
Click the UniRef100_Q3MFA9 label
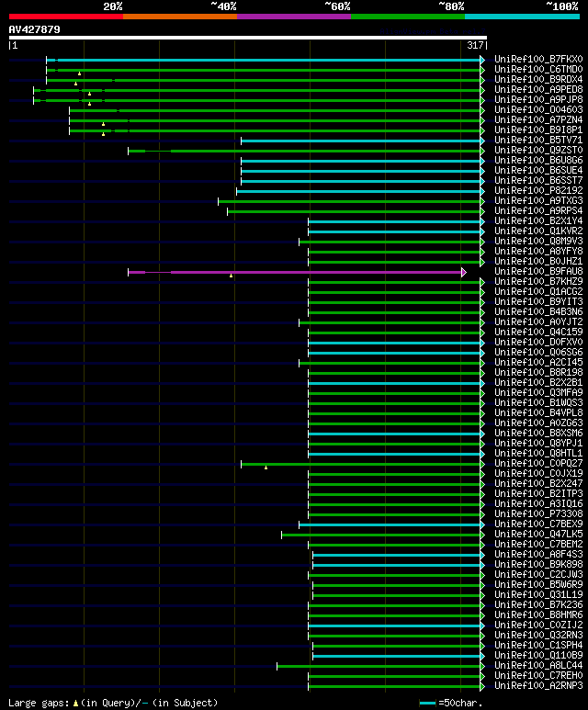538,392
